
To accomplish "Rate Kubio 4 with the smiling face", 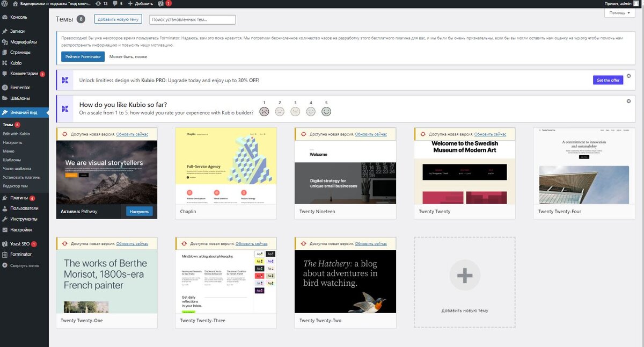I will 311,112.
